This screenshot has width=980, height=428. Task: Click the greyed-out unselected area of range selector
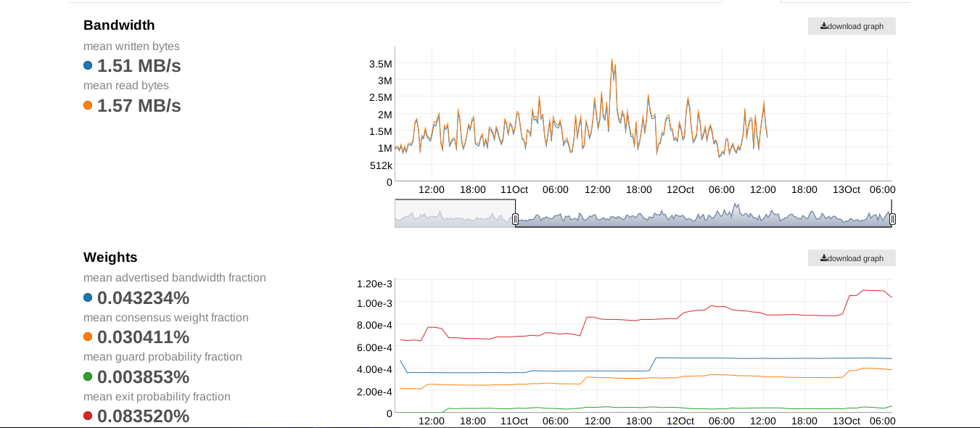(455, 214)
